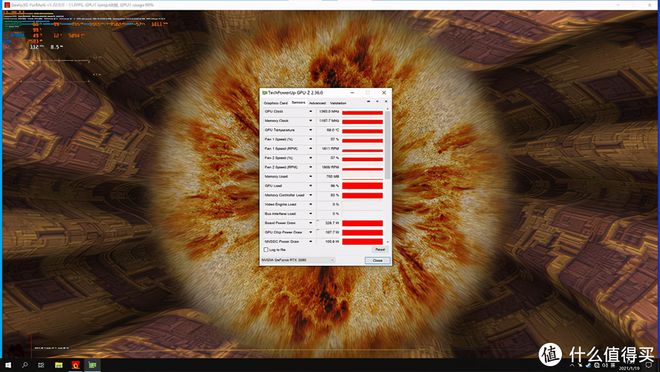Switch to FurMark via its taskbar icon
The height and width of the screenshot is (372, 660).
coord(75,365)
